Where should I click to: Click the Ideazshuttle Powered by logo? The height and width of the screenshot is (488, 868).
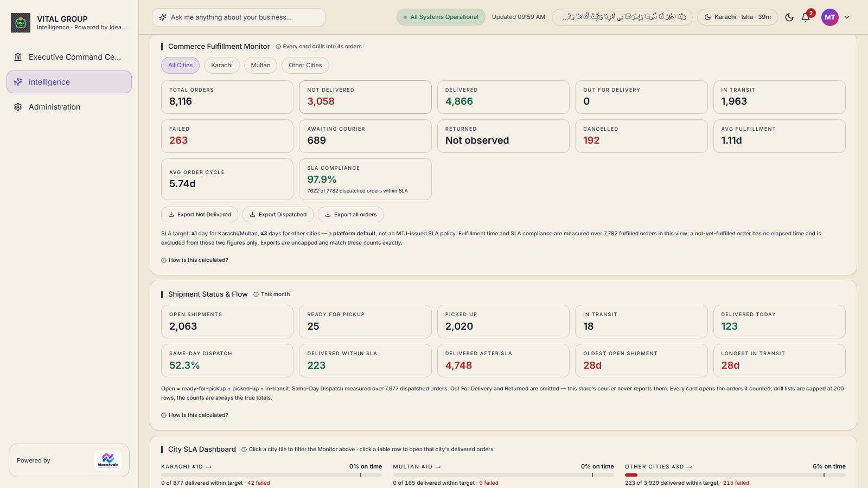click(x=108, y=460)
